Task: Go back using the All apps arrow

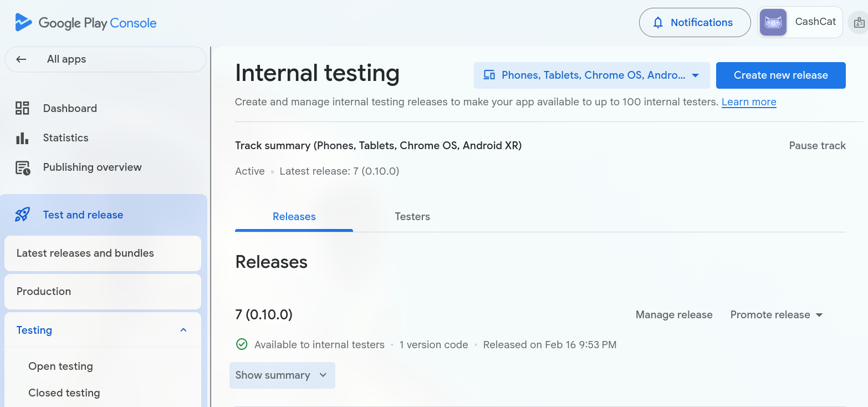Action: point(21,59)
